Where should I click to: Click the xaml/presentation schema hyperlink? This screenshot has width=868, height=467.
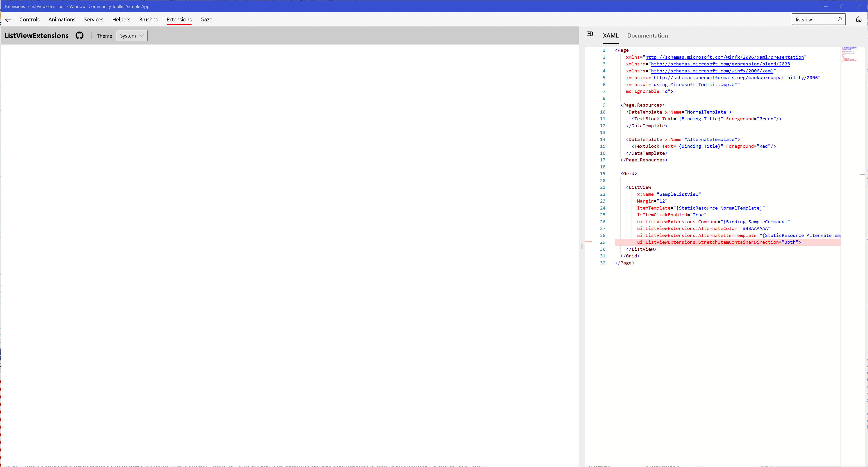[x=725, y=57]
